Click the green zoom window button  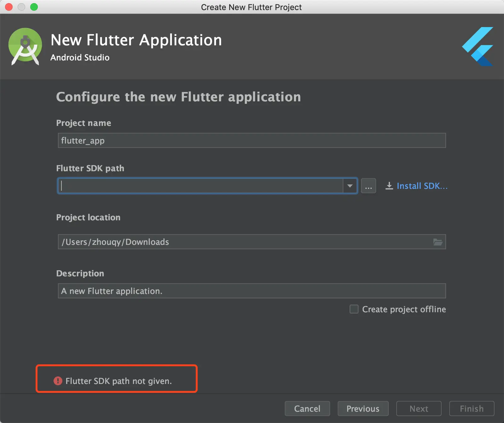click(34, 7)
